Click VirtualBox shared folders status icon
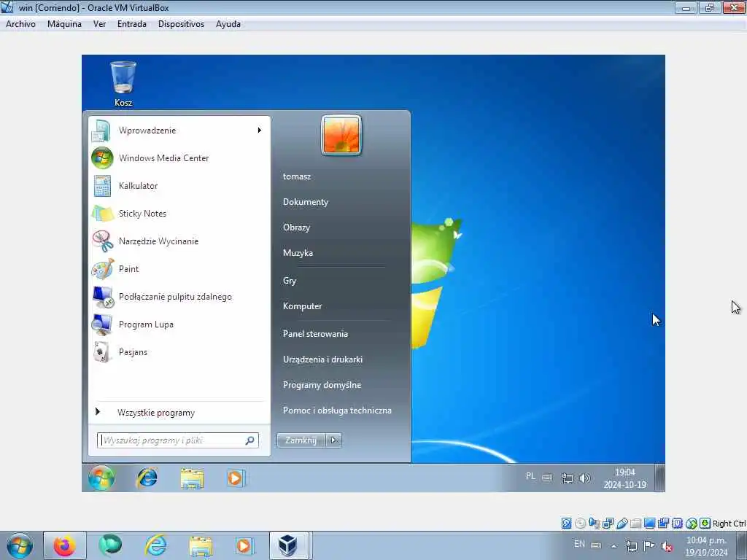747x560 pixels. coord(635,524)
